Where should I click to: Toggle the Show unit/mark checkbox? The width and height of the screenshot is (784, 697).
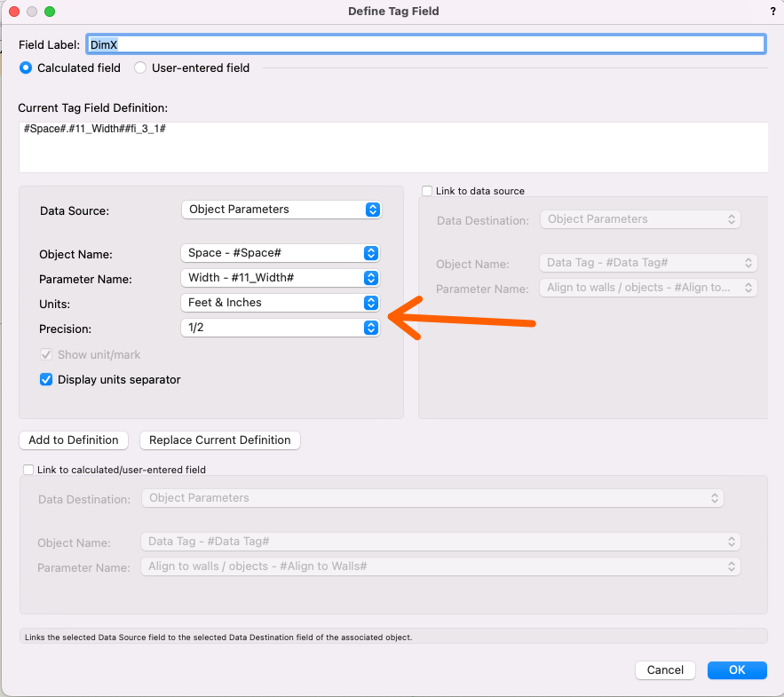(45, 354)
